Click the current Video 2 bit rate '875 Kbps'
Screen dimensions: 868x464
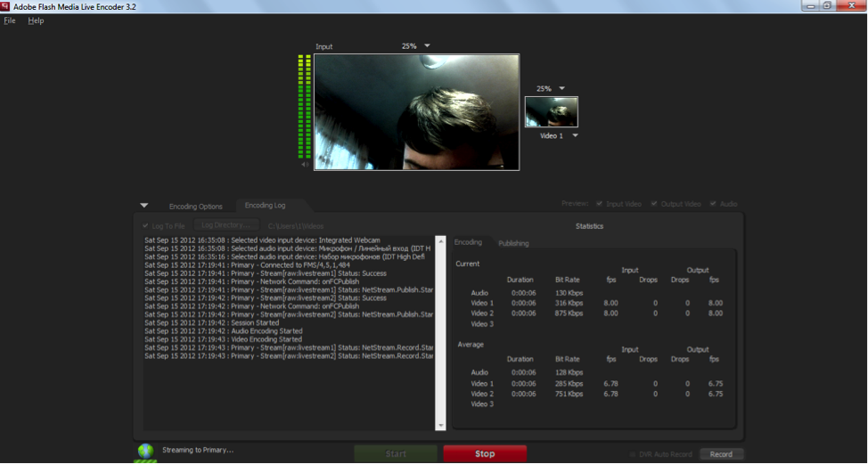pyautogui.click(x=569, y=313)
